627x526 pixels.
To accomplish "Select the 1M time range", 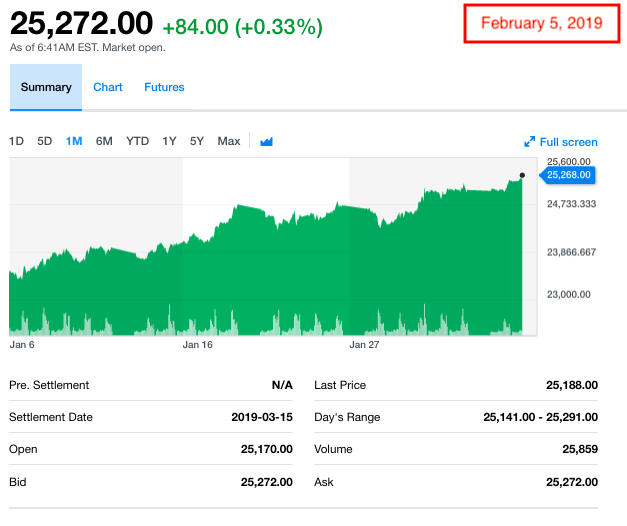I will tap(74, 141).
